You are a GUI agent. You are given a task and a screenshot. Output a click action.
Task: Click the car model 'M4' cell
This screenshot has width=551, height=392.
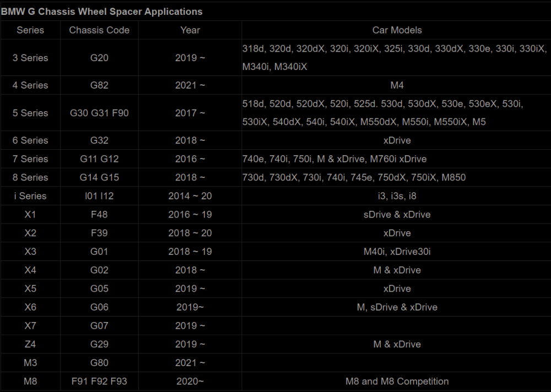click(x=397, y=85)
